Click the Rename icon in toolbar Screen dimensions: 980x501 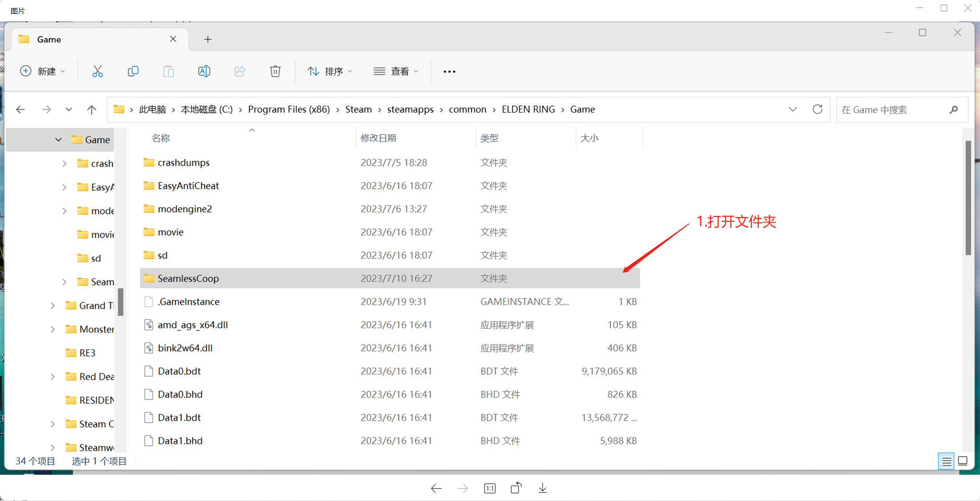tap(204, 71)
